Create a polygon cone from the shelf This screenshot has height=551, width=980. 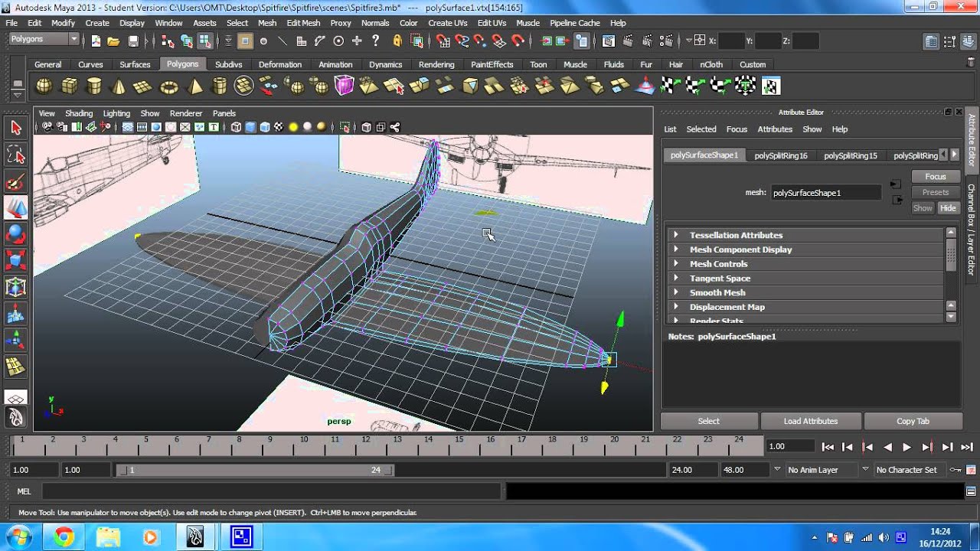119,86
